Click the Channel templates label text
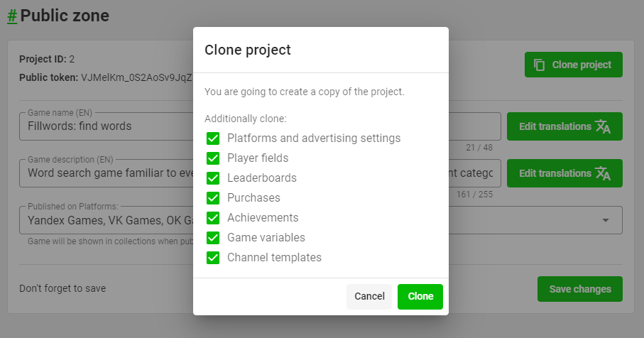644x338 pixels. (x=274, y=258)
